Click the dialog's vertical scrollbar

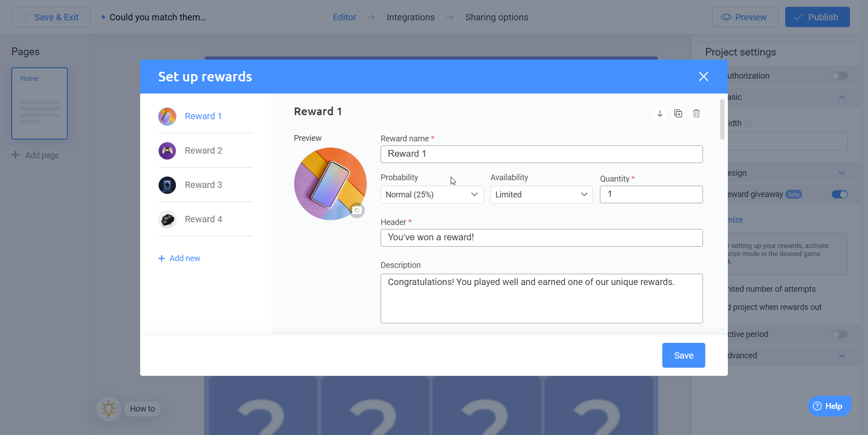click(722, 120)
